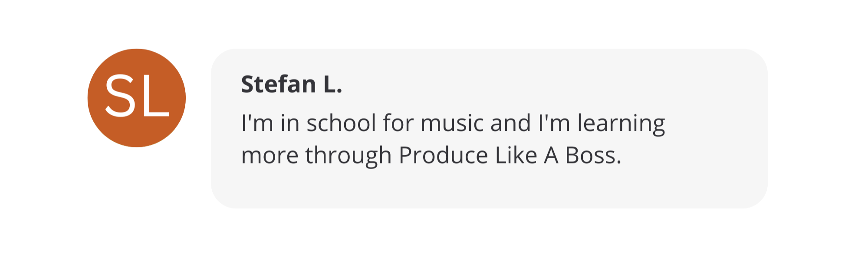This screenshot has width=868, height=253.
Task: Click the word "music" in the testimonial
Action: pyautogui.click(x=452, y=123)
